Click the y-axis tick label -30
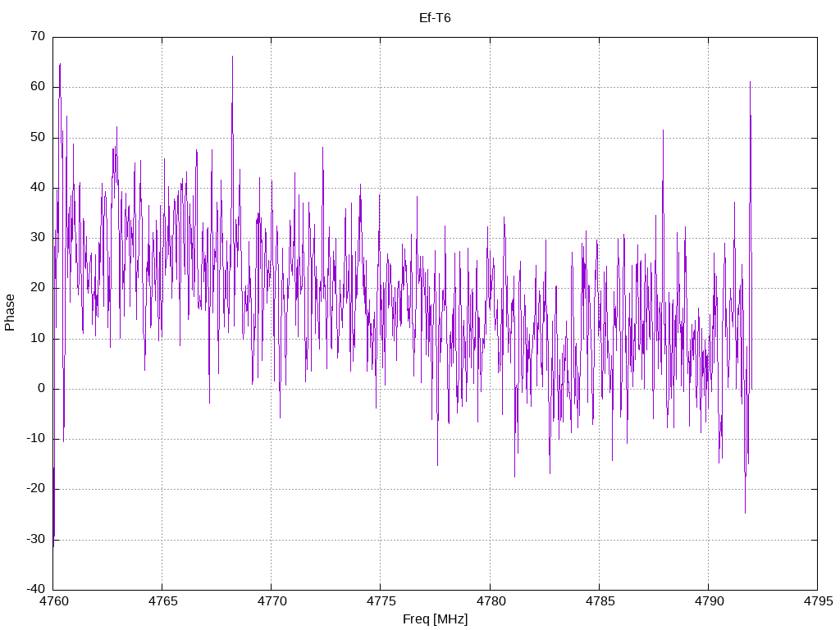The image size is (840, 630). pyautogui.click(x=36, y=539)
